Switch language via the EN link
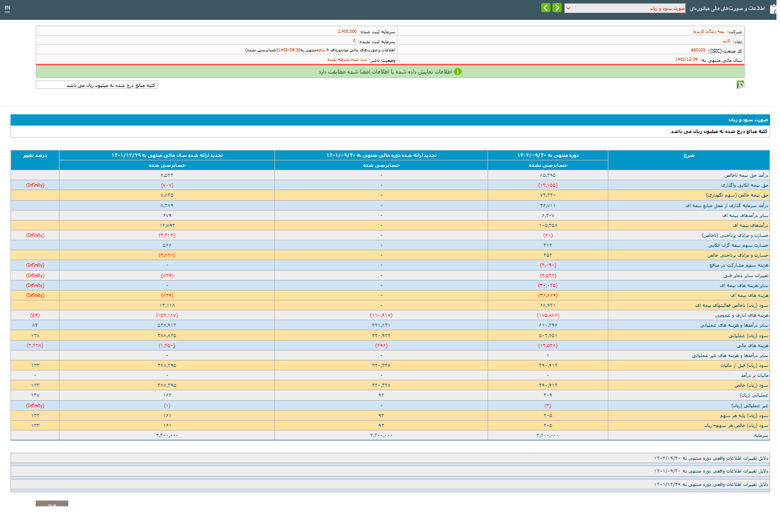This screenshot has width=780, height=532. point(7,8)
